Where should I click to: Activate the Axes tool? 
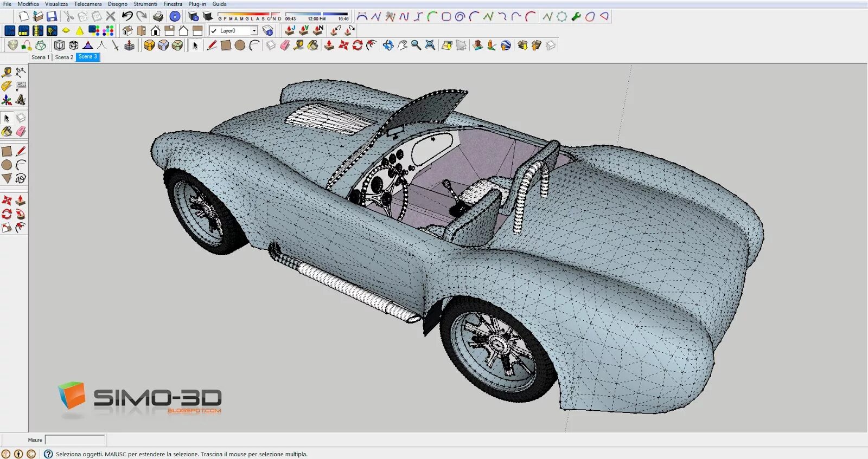(x=7, y=100)
